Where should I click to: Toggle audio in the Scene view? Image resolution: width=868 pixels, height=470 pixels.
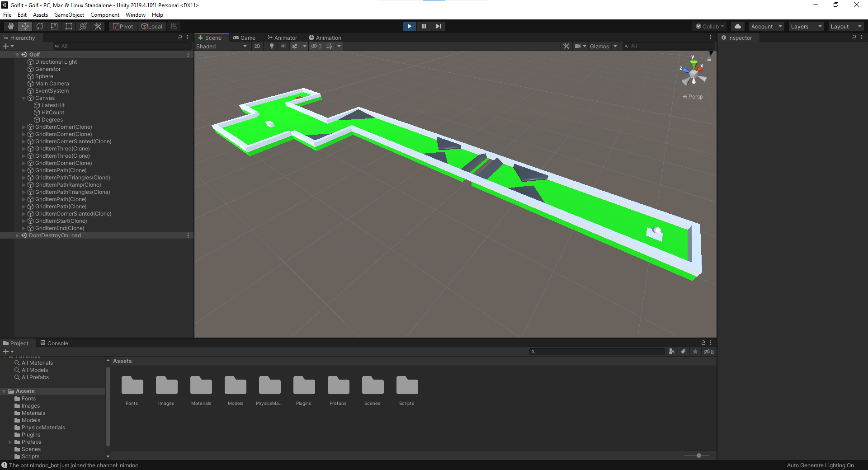pyautogui.click(x=283, y=46)
